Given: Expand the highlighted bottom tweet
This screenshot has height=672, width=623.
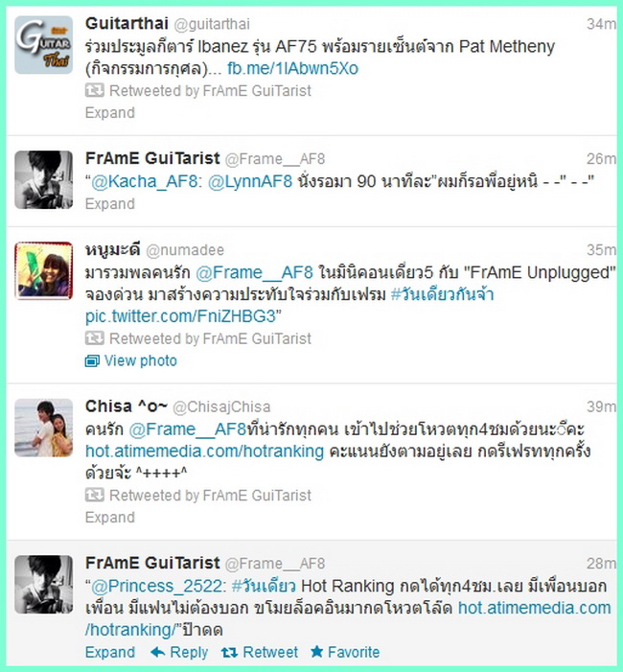Looking at the screenshot, I should coord(110,652).
